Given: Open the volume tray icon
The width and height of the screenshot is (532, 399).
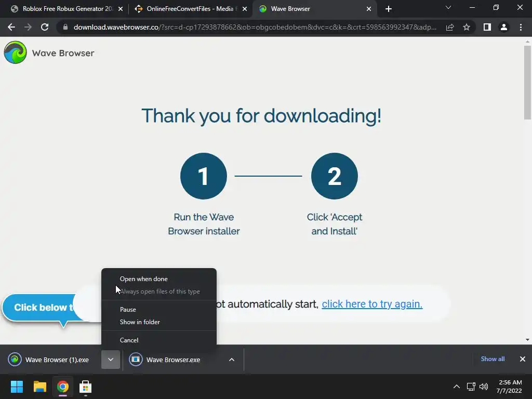Looking at the screenshot, I should click(484, 387).
